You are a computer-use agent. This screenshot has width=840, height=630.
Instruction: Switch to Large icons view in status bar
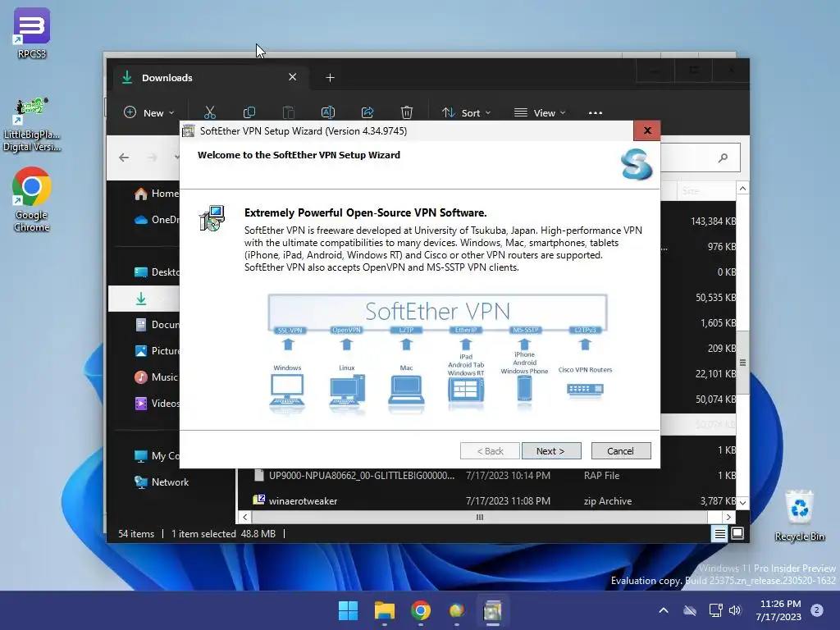[x=737, y=533]
